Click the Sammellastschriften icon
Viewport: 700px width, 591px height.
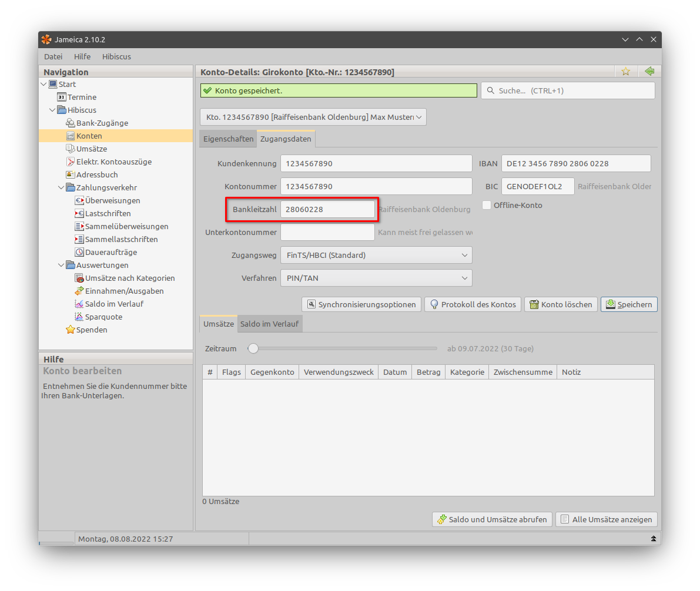coord(79,239)
